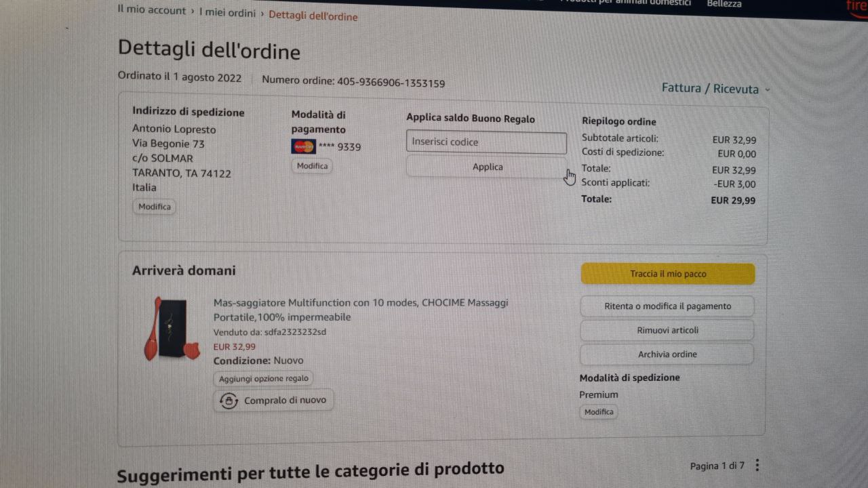This screenshot has height=488, width=868.
Task: Click the Archivia ordine button
Action: click(667, 354)
